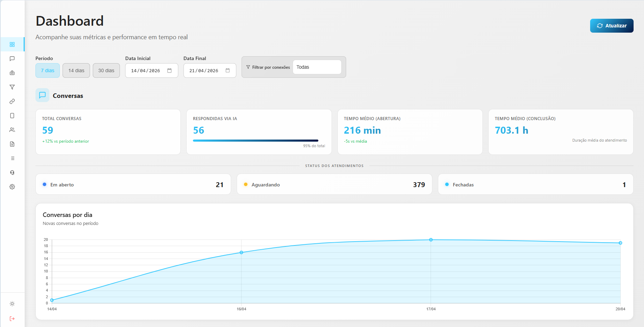Open the Dashboard grid icon in sidebar
644x327 pixels.
point(12,44)
